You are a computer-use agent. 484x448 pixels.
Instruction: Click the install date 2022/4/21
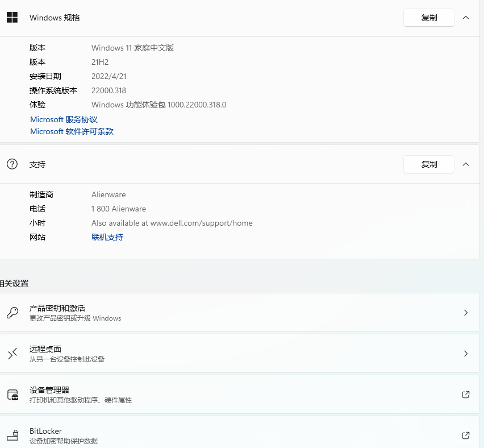109,76
